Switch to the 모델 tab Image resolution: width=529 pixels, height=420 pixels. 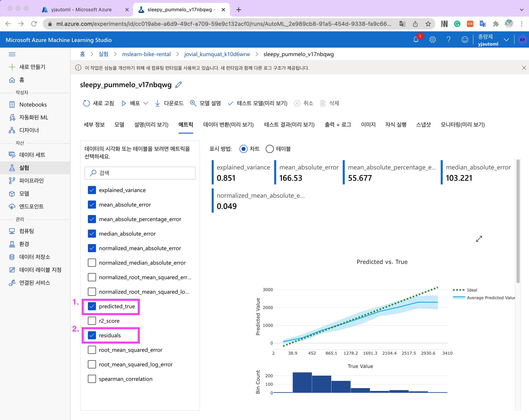(x=119, y=125)
